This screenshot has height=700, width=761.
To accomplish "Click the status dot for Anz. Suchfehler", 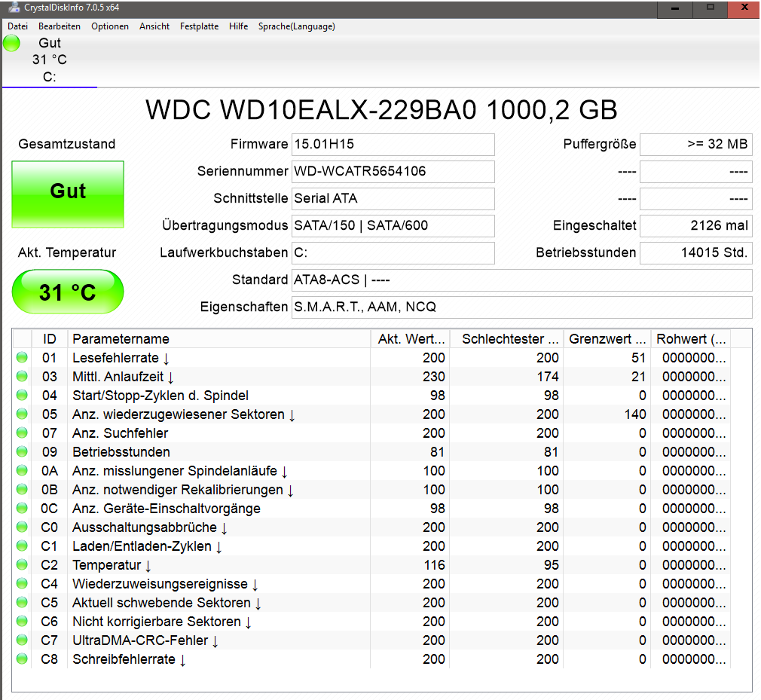I will [22, 433].
